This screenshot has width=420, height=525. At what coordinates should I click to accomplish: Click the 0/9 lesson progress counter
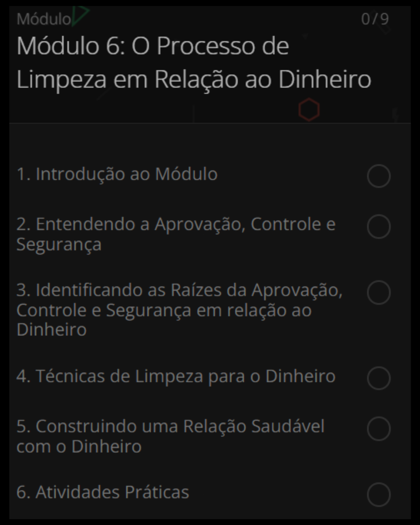click(374, 19)
